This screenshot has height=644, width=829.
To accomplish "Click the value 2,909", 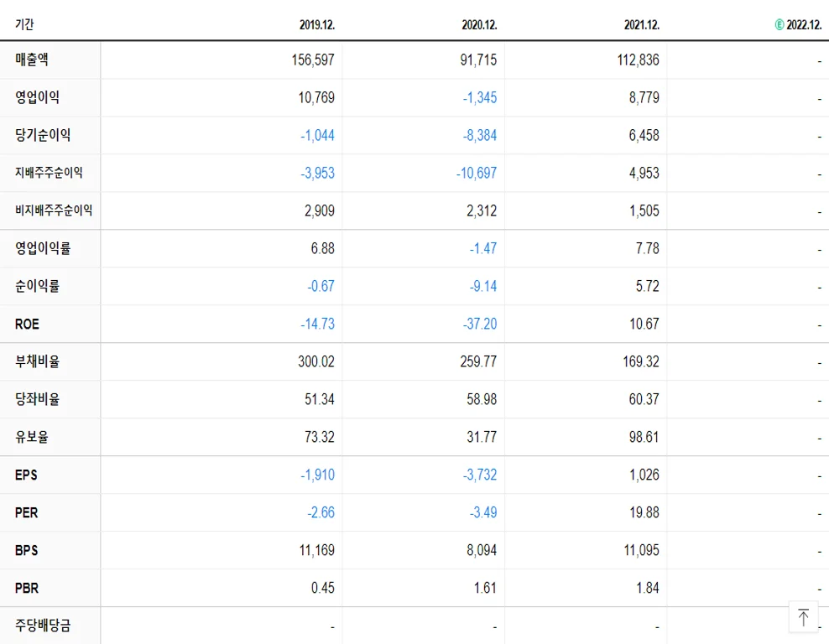I will pyautogui.click(x=320, y=210).
